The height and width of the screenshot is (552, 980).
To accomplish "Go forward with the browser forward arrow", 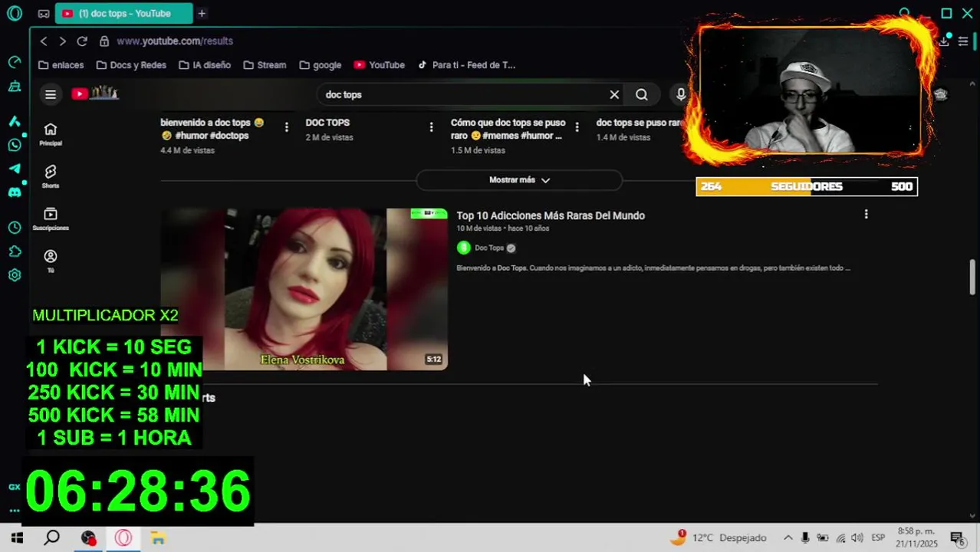I will pos(62,41).
